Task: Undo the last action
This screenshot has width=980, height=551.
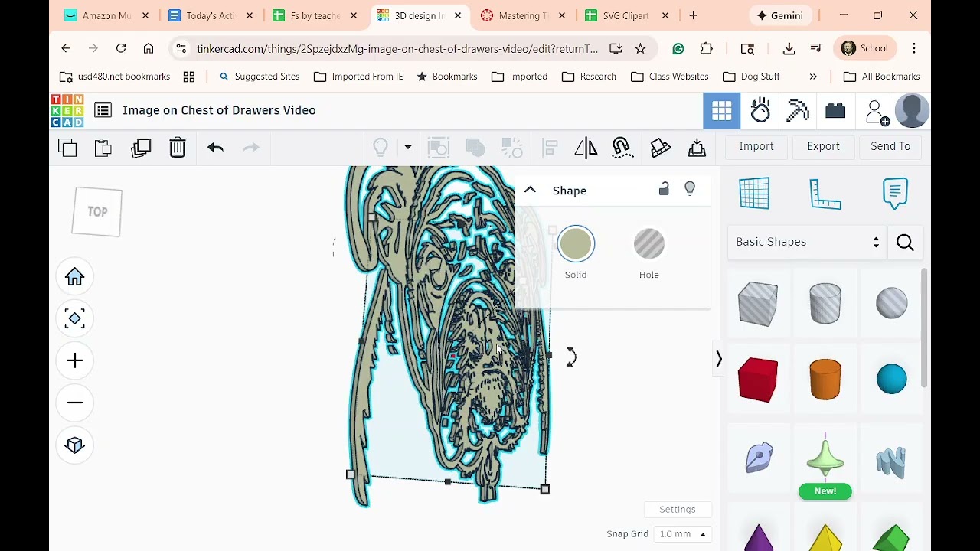Action: click(x=215, y=148)
